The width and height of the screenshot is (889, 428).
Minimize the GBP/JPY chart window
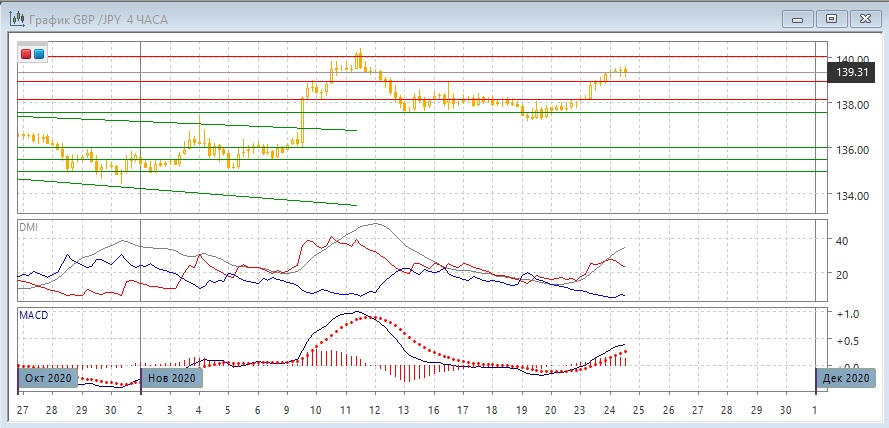[797, 18]
